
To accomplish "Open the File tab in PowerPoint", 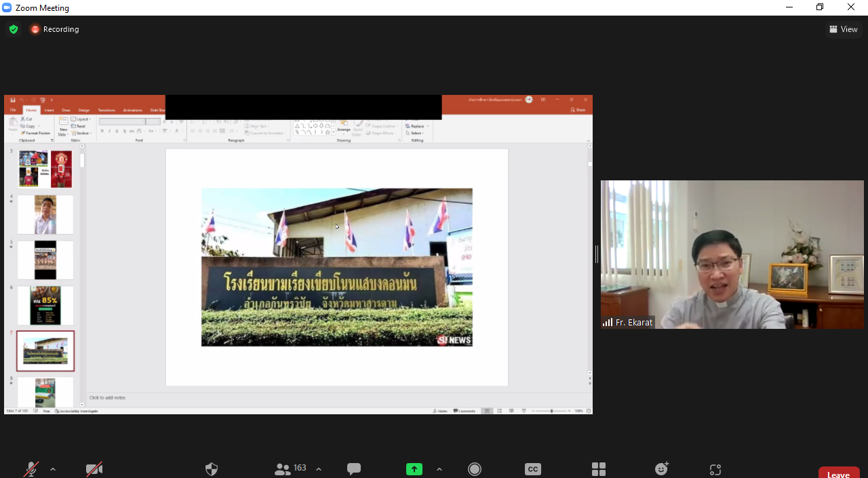I will click(13, 110).
